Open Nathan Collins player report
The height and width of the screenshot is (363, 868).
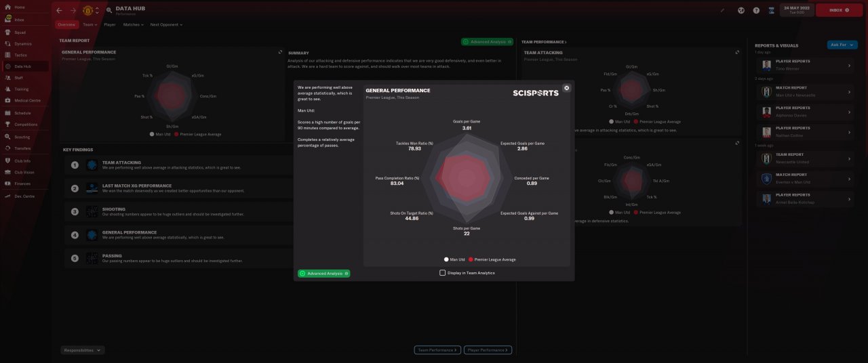pyautogui.click(x=806, y=131)
